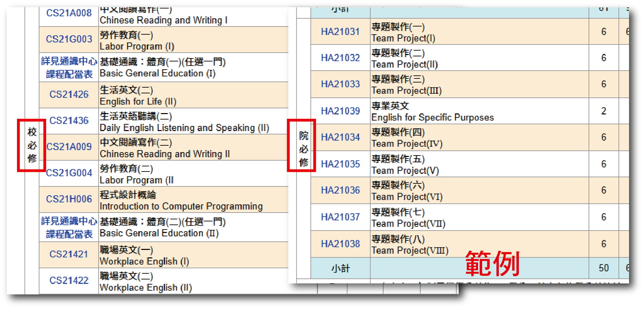Click 'Chinese Reading and Writing I' course name

[164, 20]
